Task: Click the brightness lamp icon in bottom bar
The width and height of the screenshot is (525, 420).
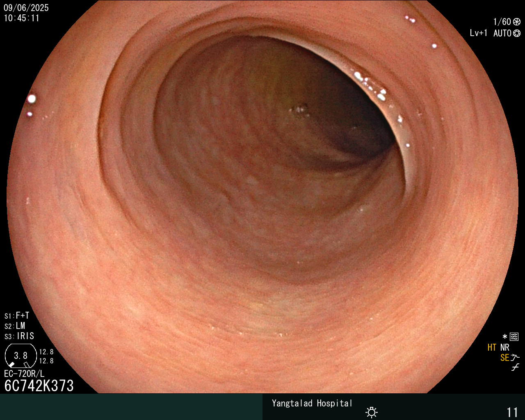Action: point(372,412)
